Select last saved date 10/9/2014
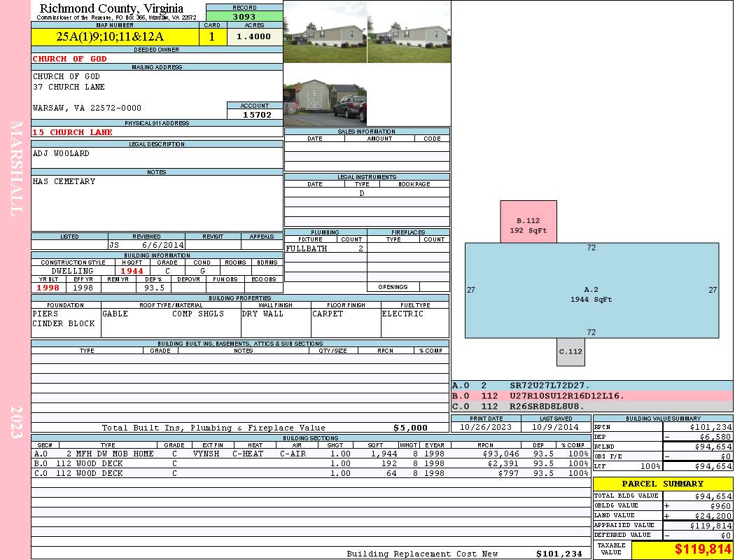 555,427
